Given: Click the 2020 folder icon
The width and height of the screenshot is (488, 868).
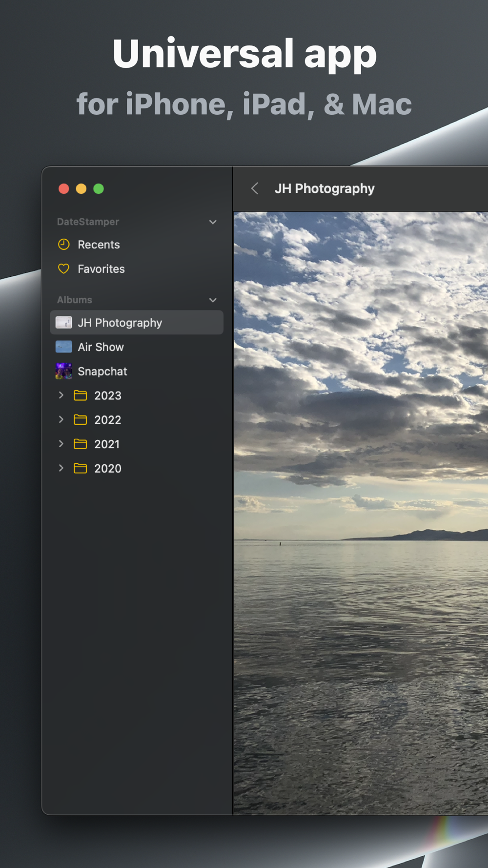Looking at the screenshot, I should coord(80,468).
